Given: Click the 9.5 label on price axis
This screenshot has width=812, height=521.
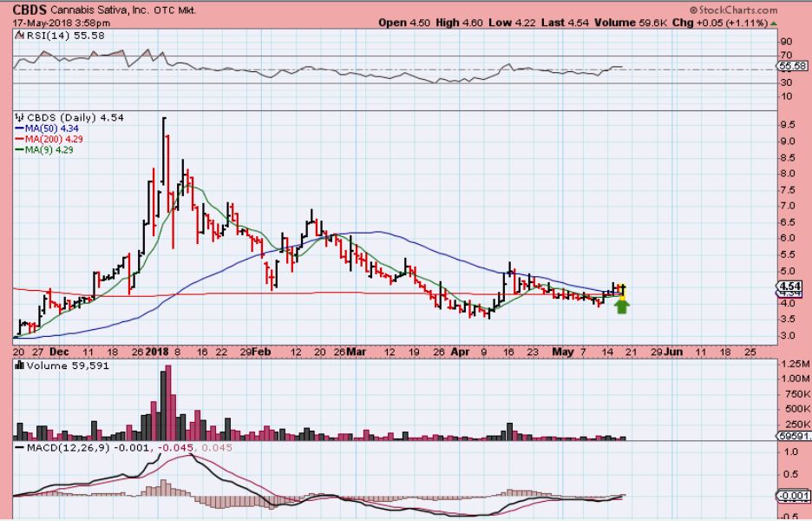Looking at the screenshot, I should (x=789, y=124).
